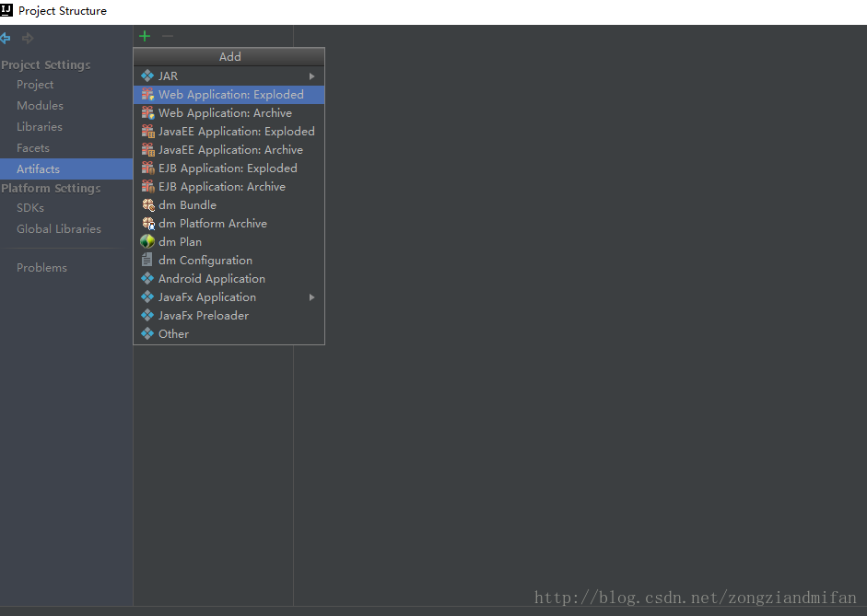Expand the JavaFx Application submenu arrow
Image resolution: width=867 pixels, height=616 pixels.
tap(311, 297)
